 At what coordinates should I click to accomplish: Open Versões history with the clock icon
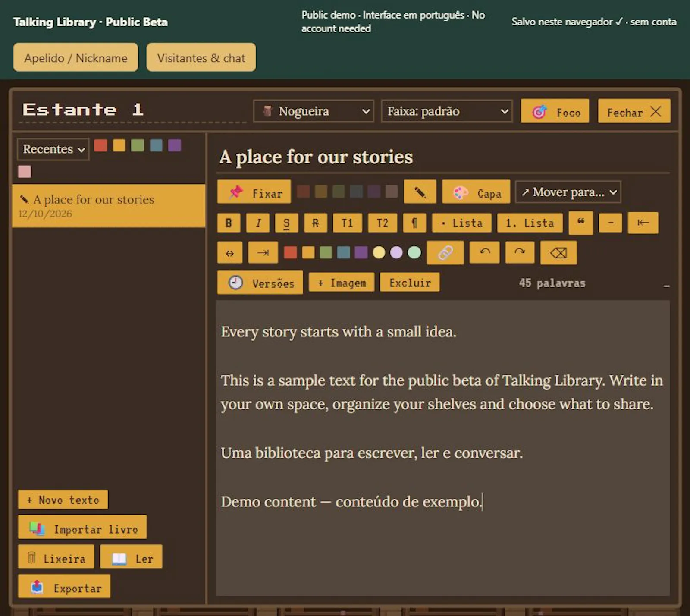260,283
